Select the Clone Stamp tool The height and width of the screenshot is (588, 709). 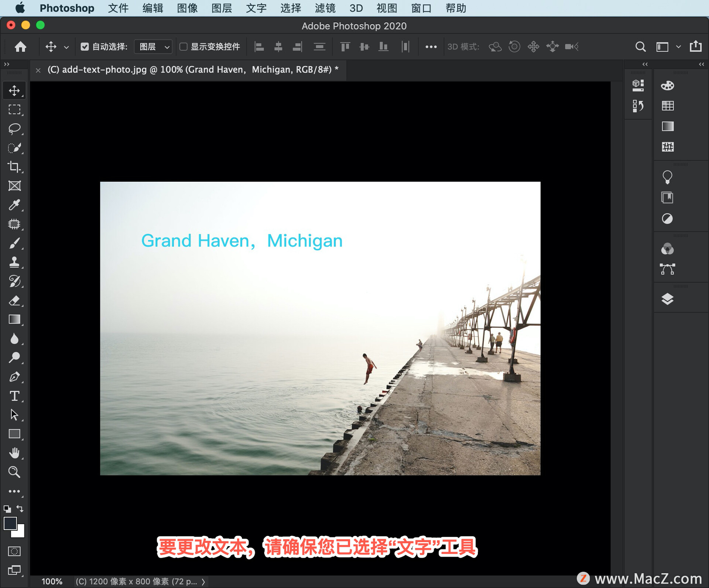14,262
